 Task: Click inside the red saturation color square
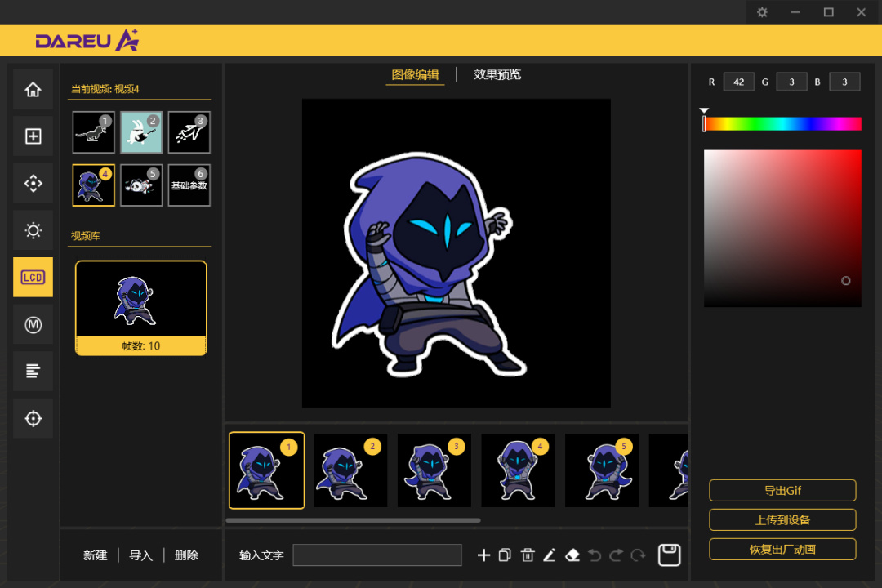pos(782,229)
